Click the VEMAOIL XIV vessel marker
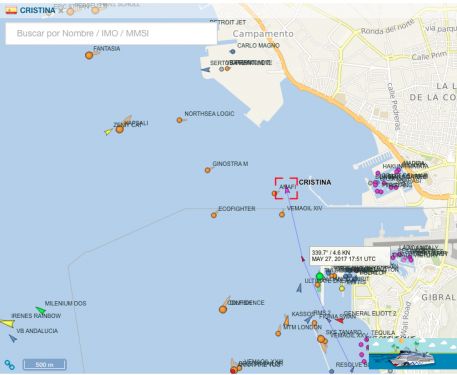The height and width of the screenshot is (375, 457). [282, 214]
